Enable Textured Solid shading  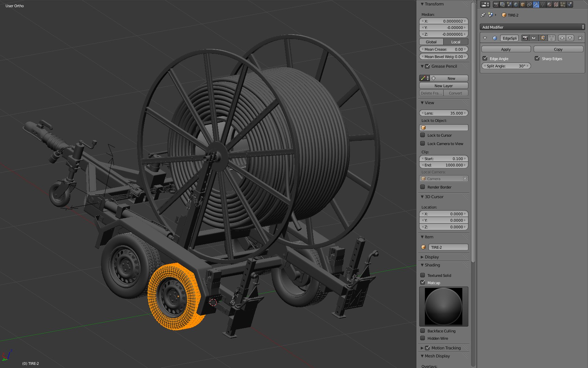(423, 275)
